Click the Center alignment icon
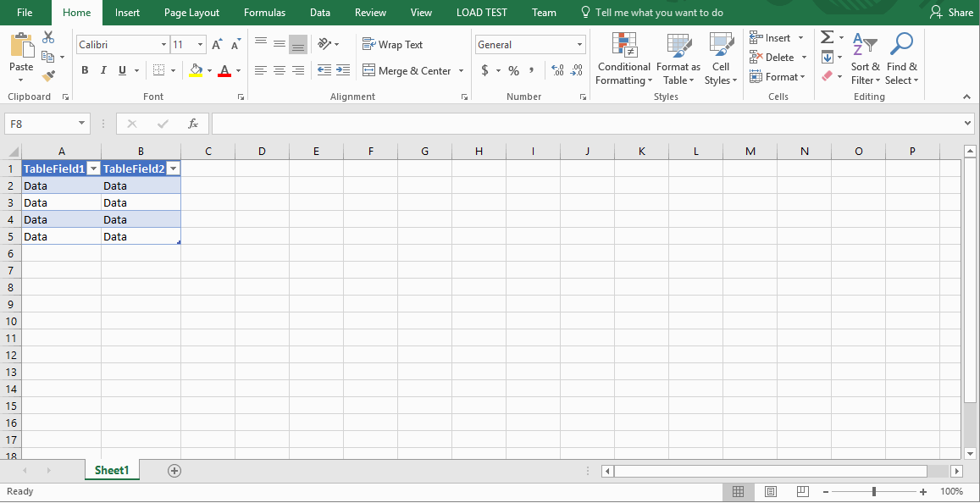 pos(280,70)
